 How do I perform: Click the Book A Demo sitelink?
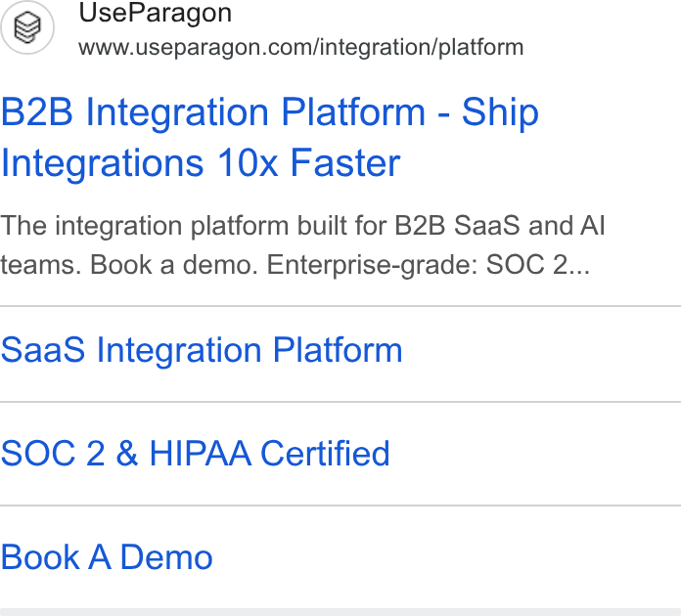107,557
